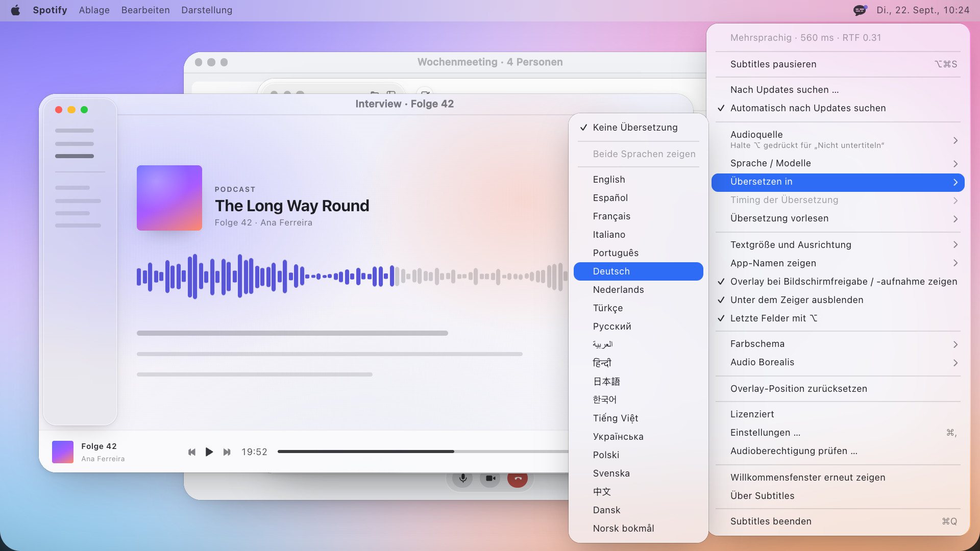Screen dimensions: 980x551
Task: Open the Apple menu
Action: 15,10
